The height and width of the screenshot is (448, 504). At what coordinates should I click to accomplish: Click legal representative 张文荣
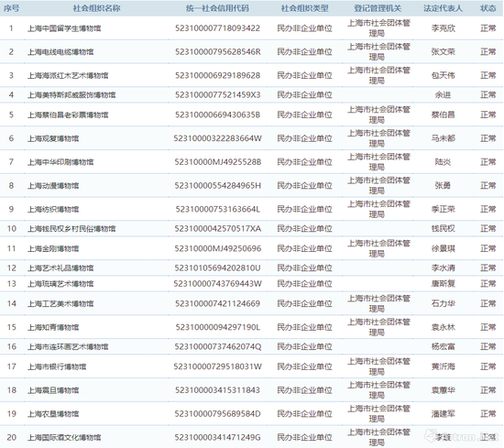tap(443, 51)
